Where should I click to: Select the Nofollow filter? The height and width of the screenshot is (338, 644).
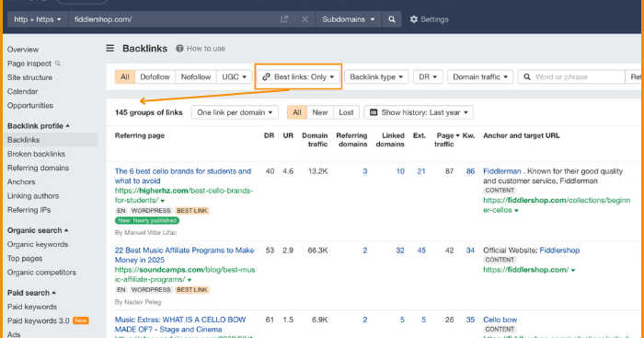coord(196,76)
